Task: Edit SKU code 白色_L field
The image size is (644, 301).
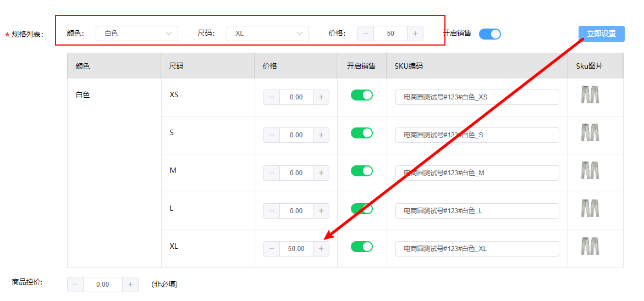Action: (477, 211)
